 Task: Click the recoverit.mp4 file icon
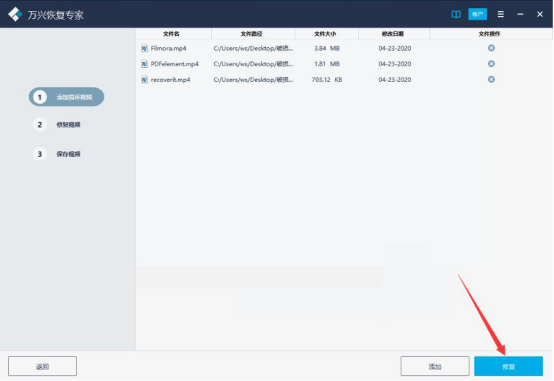tap(144, 80)
